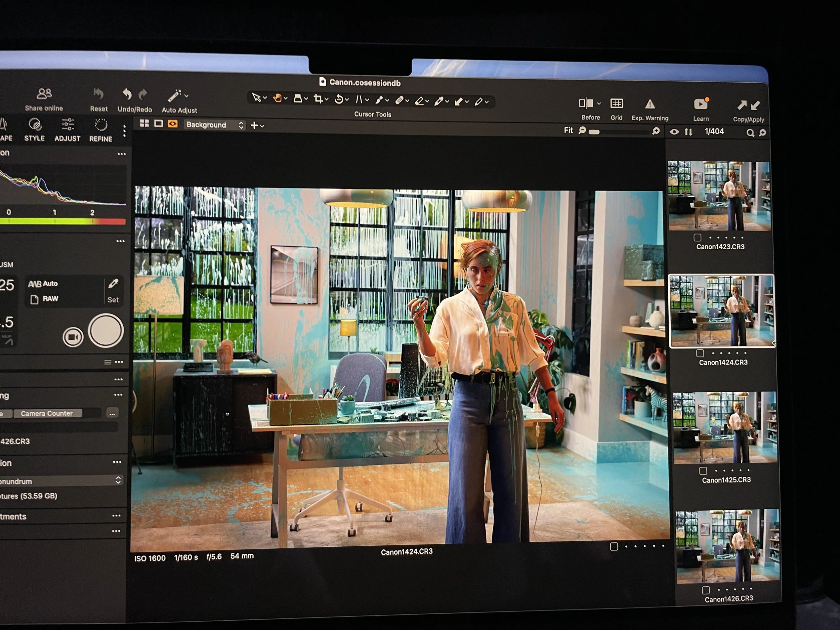Click the Camera Counter token button
Viewport: 840px width, 630px height.
pyautogui.click(x=47, y=413)
